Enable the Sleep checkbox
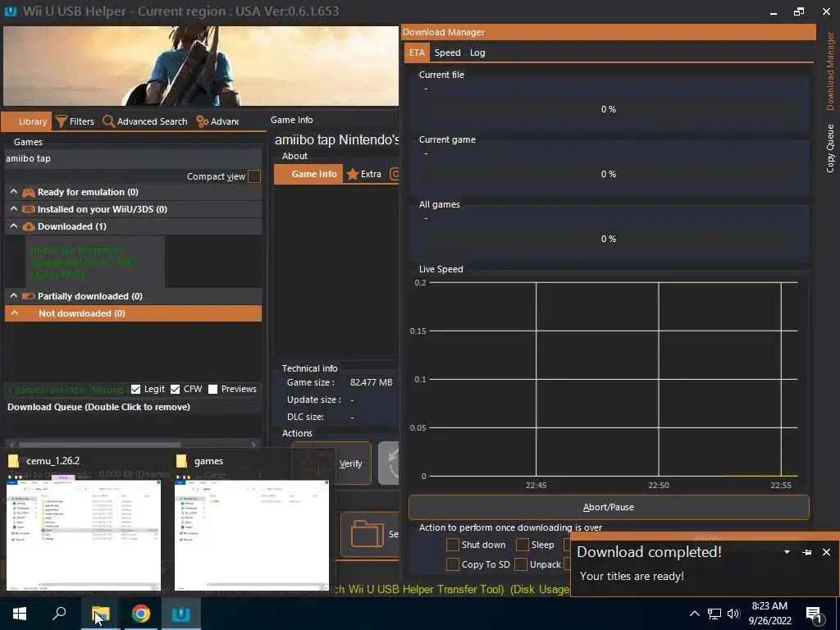This screenshot has width=840, height=630. (x=523, y=545)
